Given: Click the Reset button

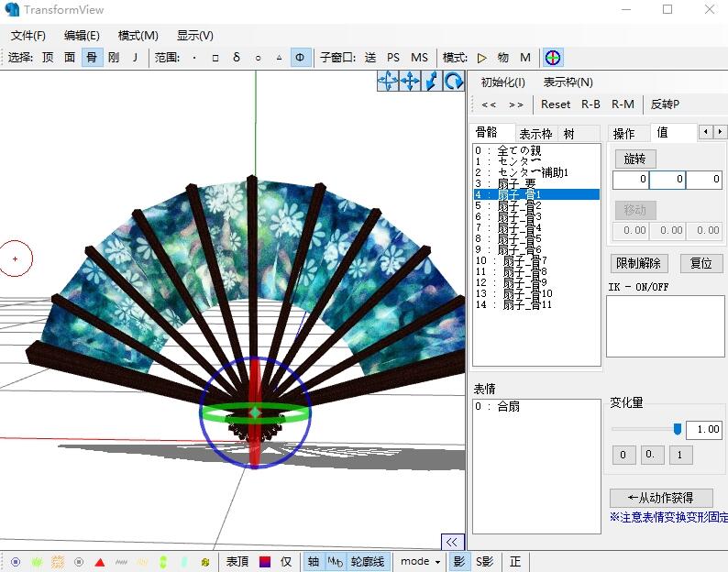Looking at the screenshot, I should tap(556, 104).
